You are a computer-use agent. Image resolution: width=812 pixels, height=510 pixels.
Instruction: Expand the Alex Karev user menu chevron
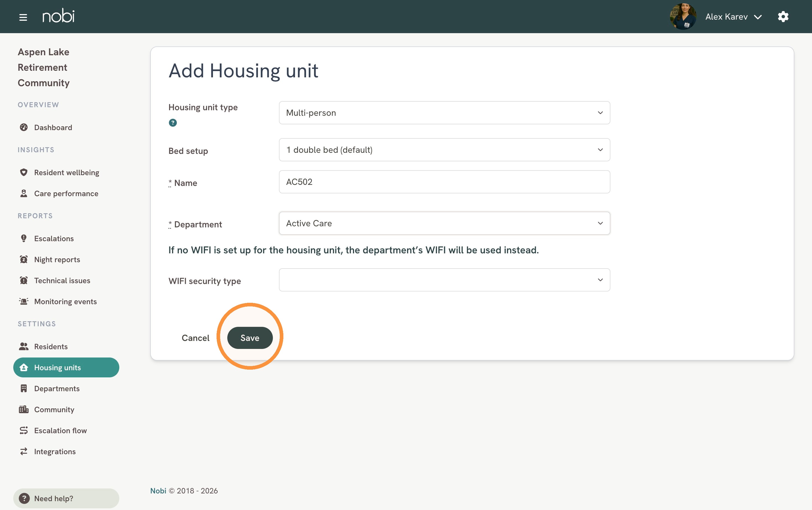click(758, 17)
